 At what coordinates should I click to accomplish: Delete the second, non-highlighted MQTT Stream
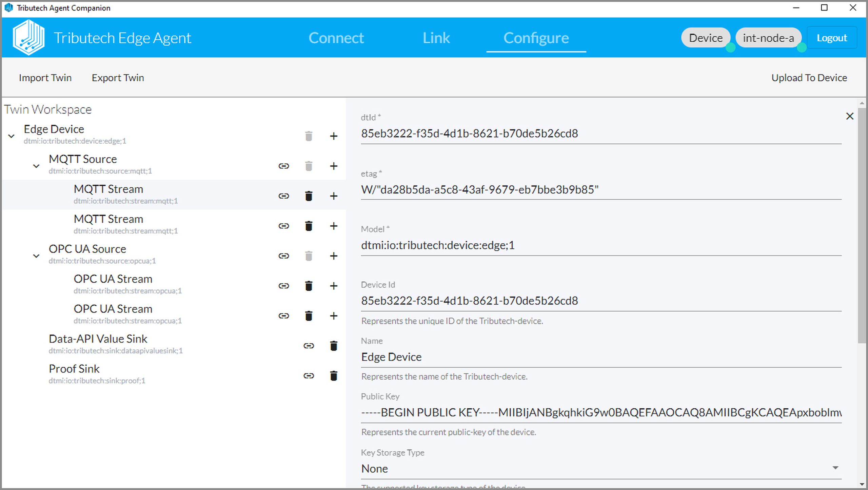pyautogui.click(x=309, y=226)
